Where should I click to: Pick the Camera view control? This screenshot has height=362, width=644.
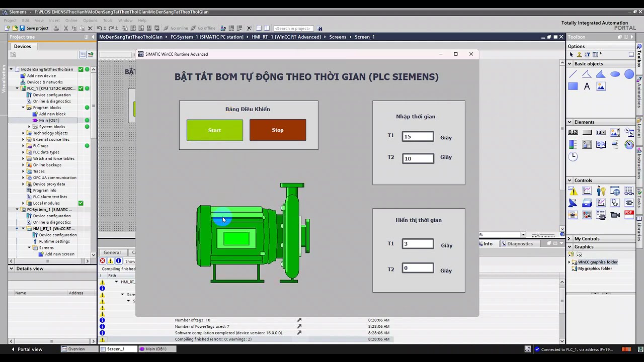pyautogui.click(x=615, y=215)
